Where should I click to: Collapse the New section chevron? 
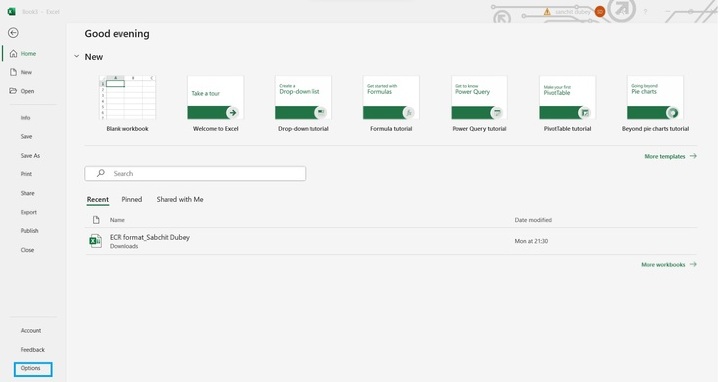(77, 56)
